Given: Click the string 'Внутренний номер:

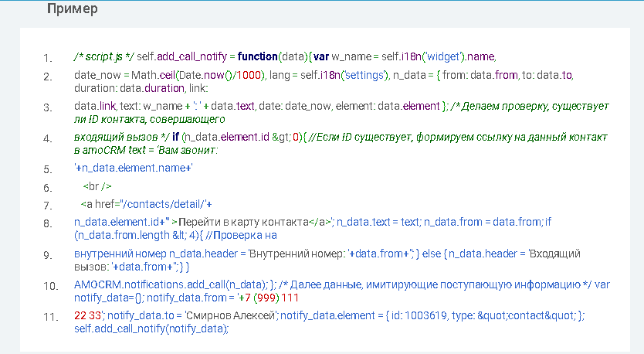Looking at the screenshot, I should click(297, 254).
